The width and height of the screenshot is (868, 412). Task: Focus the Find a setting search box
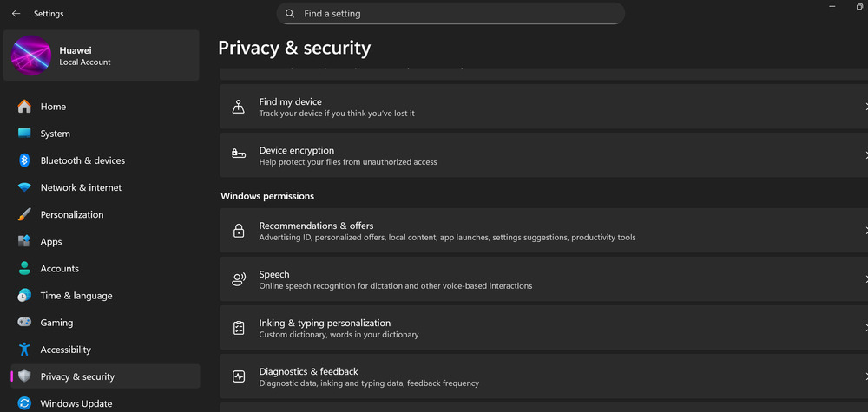pos(450,13)
